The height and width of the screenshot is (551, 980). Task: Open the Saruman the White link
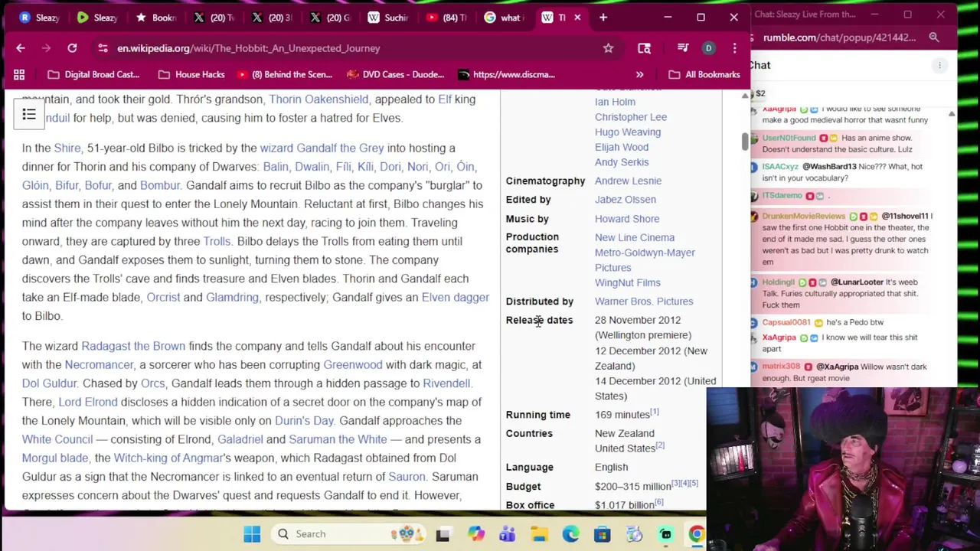point(338,439)
